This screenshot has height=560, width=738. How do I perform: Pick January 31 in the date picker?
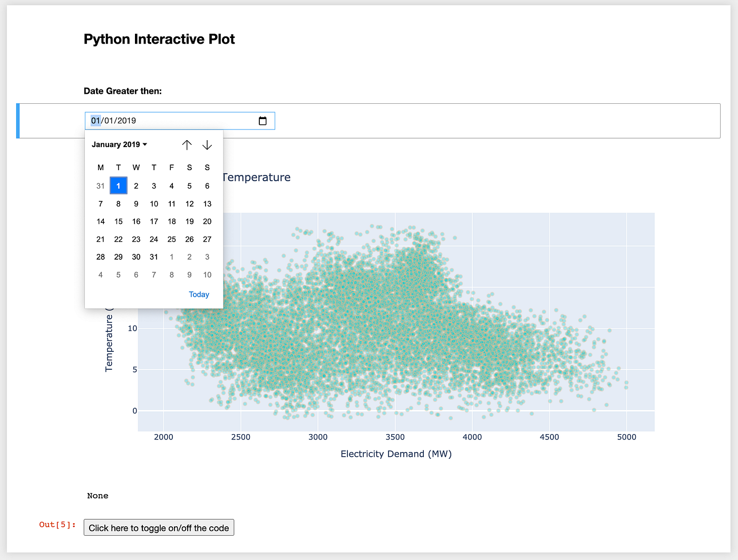[x=154, y=257]
